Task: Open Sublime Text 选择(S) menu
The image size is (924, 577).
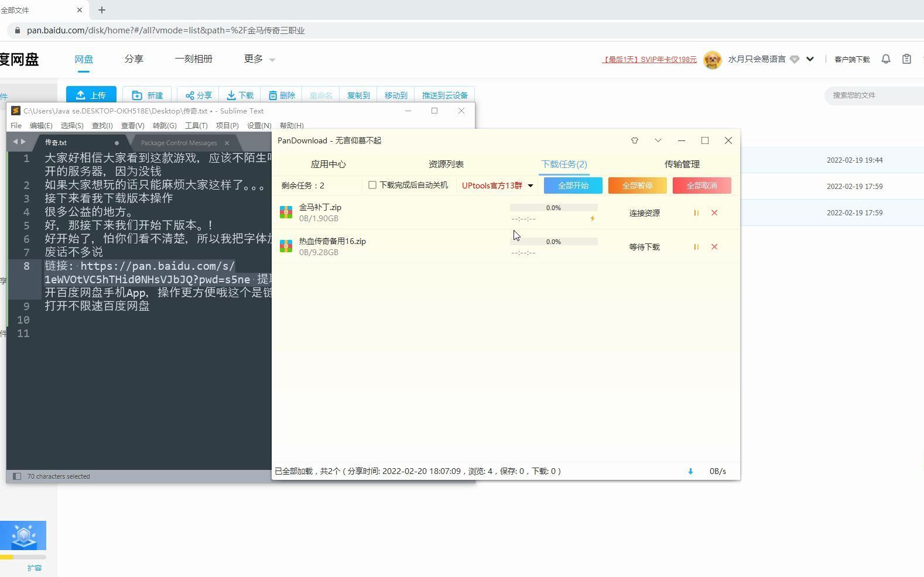Action: 72,126
